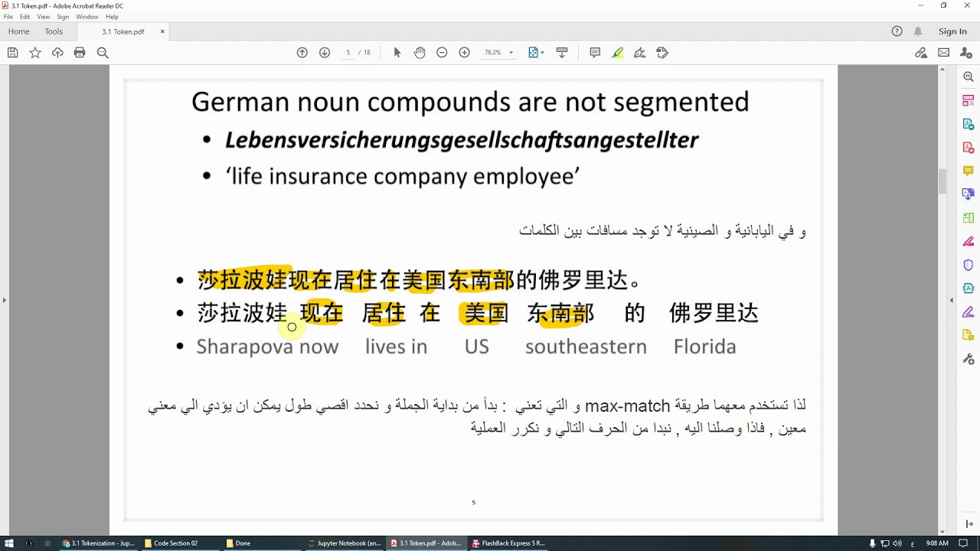Open the Help menu
The width and height of the screenshot is (980, 551).
pos(112,17)
